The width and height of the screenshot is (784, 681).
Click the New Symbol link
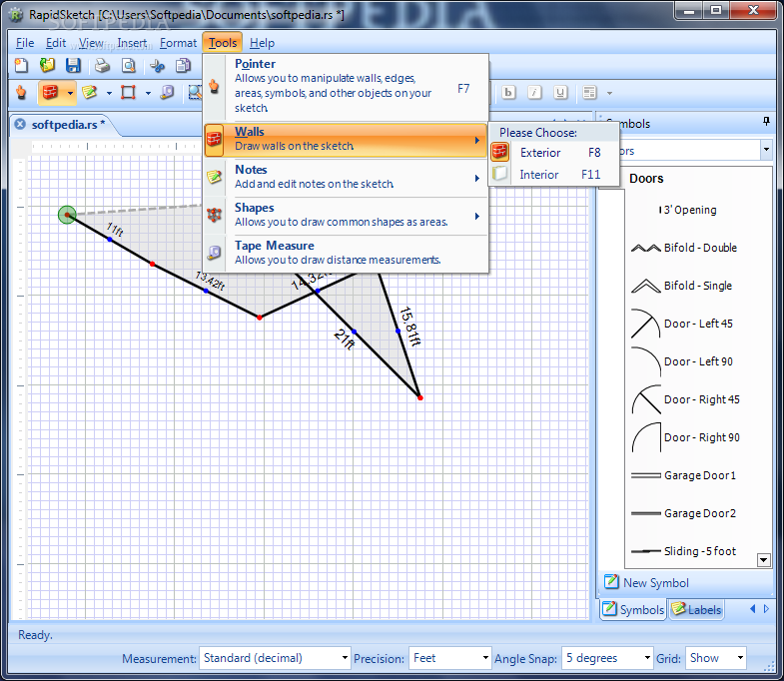point(655,582)
